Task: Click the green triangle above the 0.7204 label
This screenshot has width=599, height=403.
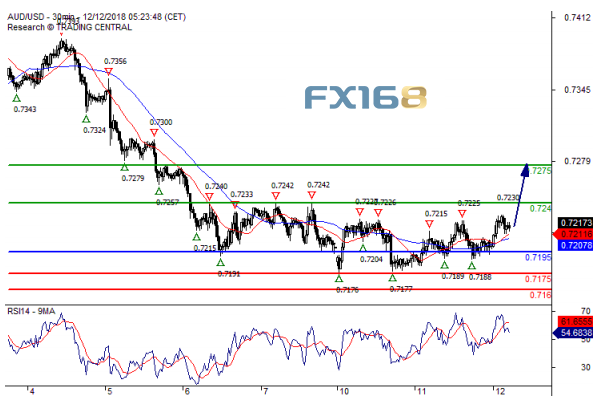Action: pos(363,248)
